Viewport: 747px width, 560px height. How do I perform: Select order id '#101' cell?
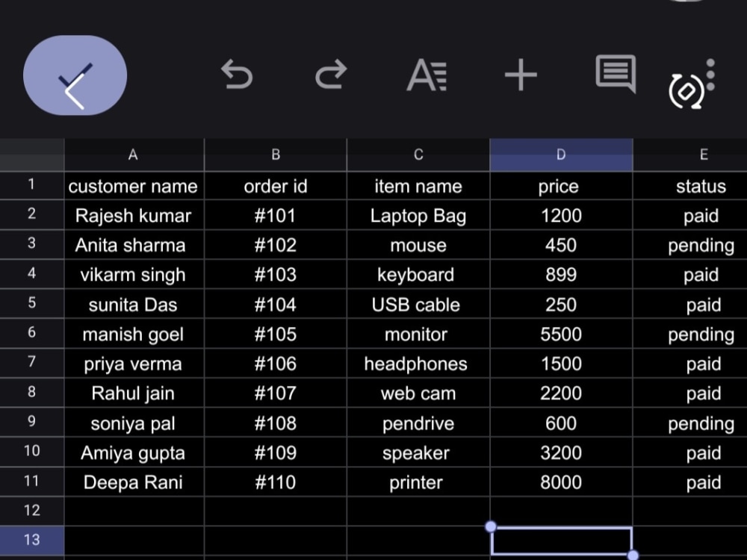point(276,216)
